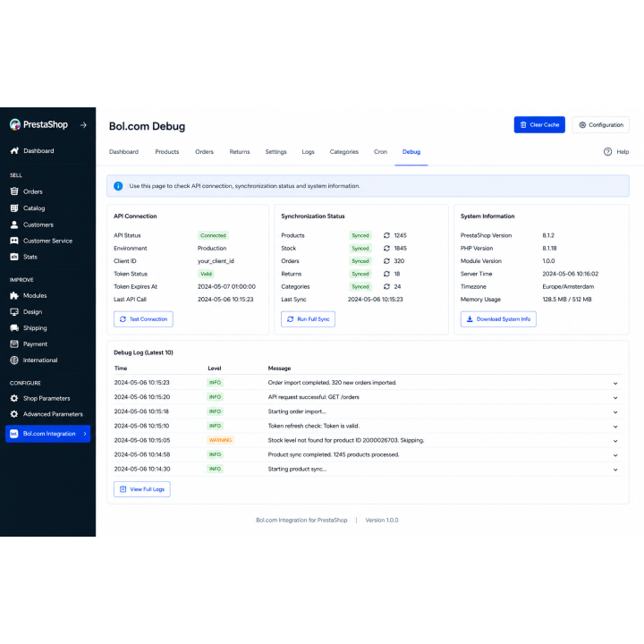Expand the 'Token refresh check' log entry

click(615, 427)
